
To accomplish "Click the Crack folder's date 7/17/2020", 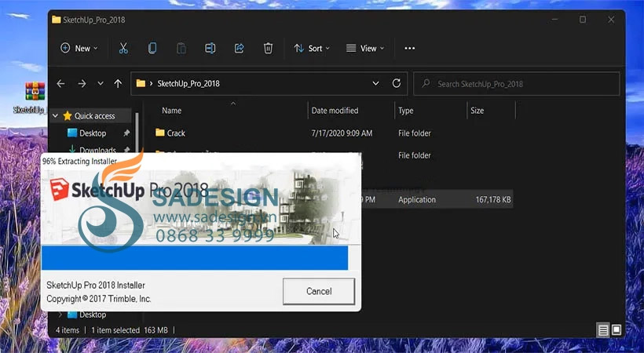I will tap(342, 133).
